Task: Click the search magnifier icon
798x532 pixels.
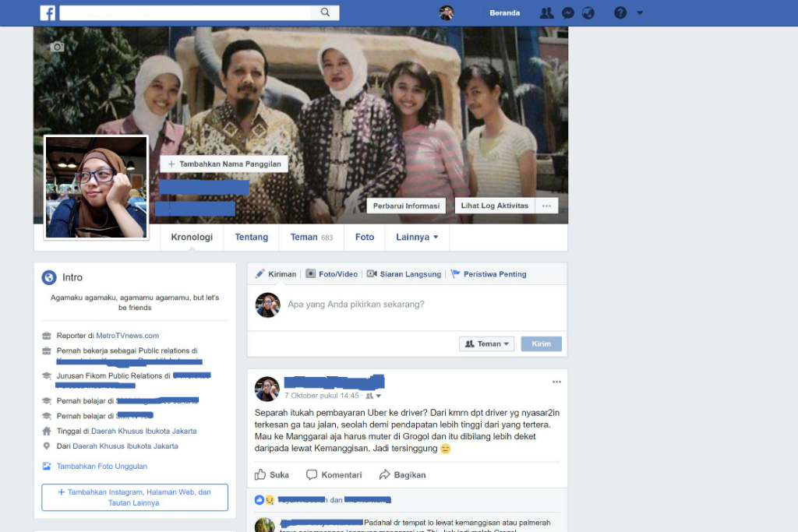Action: [325, 12]
